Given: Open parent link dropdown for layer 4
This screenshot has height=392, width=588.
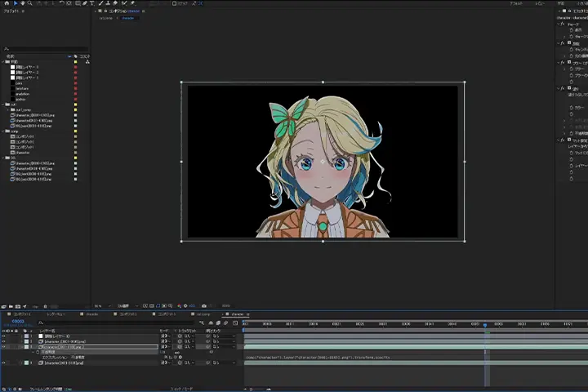Looking at the screenshot, I should [x=224, y=363].
